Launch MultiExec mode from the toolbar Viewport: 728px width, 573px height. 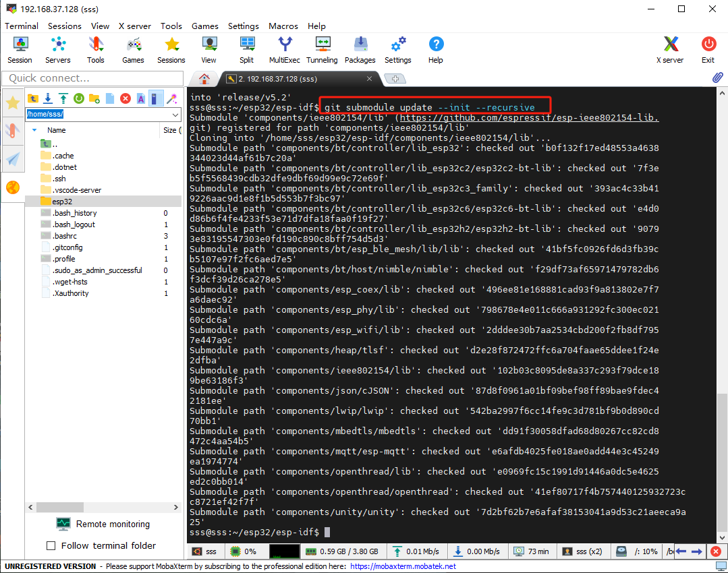point(285,50)
